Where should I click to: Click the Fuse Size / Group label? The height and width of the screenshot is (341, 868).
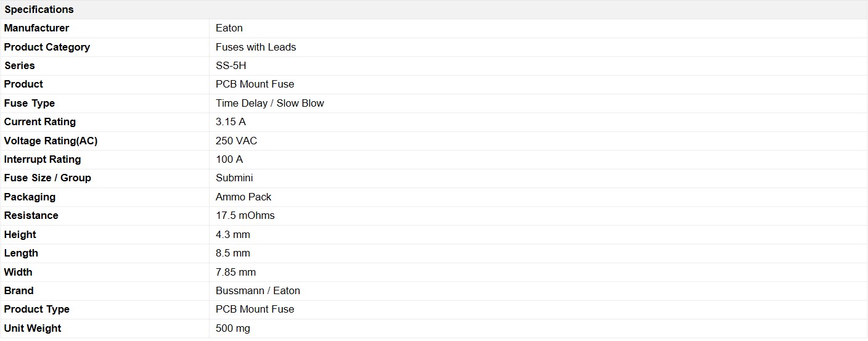coord(47,178)
